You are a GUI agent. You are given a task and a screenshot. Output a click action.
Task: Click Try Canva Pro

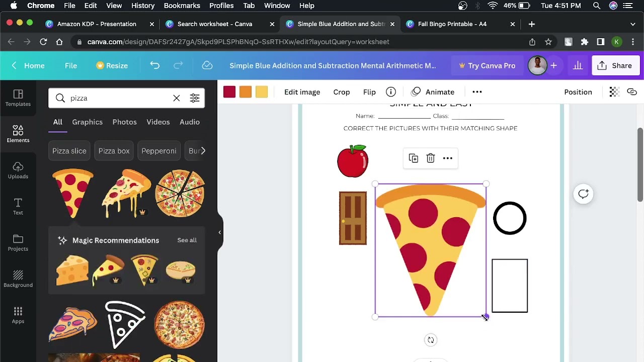pos(487,65)
